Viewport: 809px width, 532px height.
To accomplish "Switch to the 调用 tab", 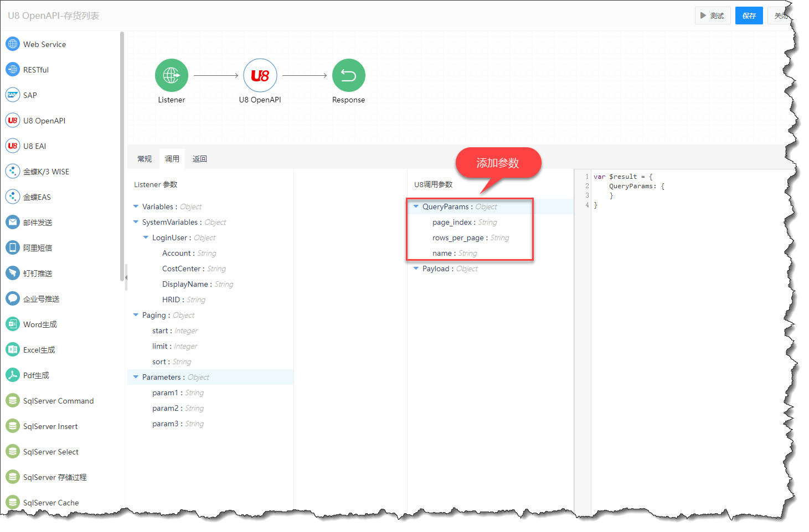I will click(x=172, y=159).
